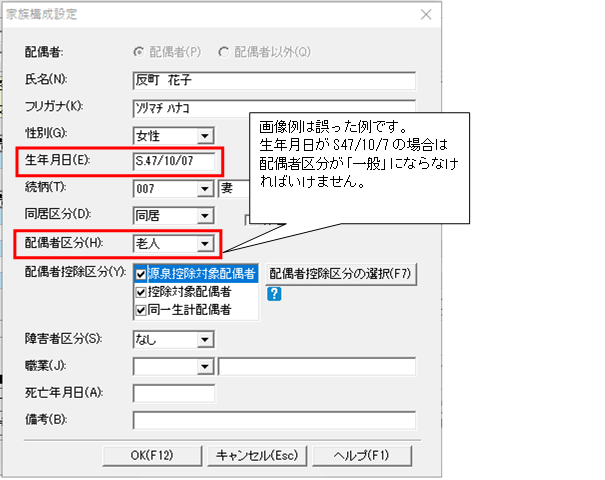
Task: Click the ヘルプ(F1) button
Action: [362, 456]
